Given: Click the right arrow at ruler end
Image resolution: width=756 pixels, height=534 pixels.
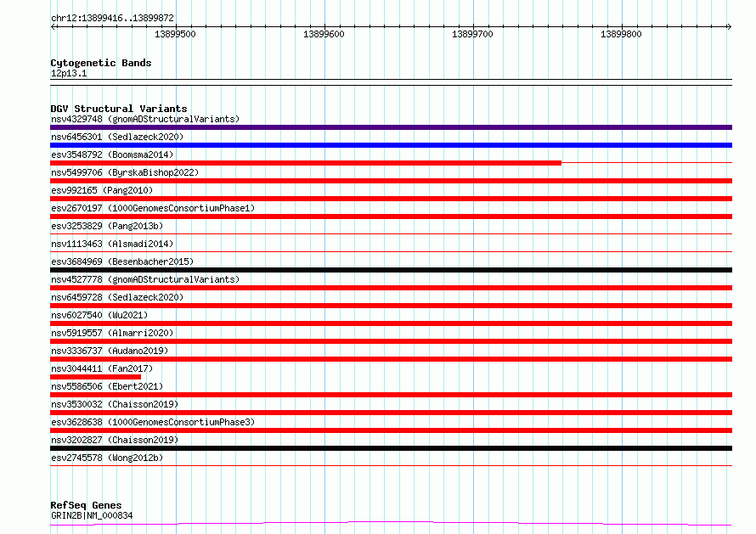Looking at the screenshot, I should (x=729, y=26).
